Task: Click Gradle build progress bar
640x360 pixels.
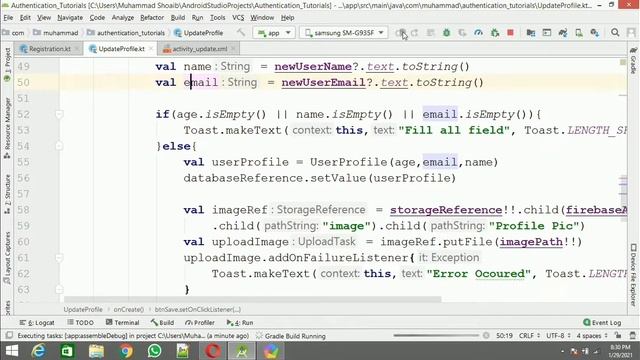Action: (436, 336)
